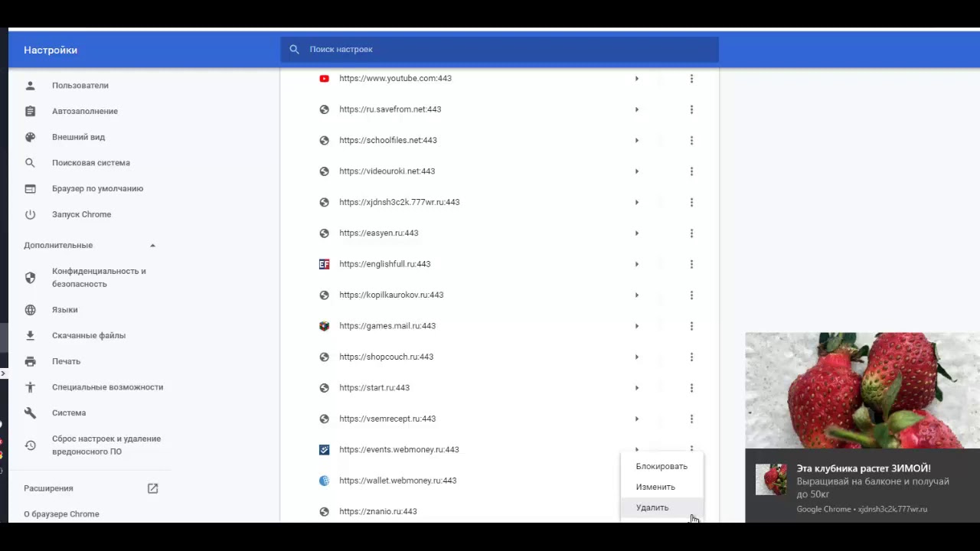Open more actions for youtube.com

click(691, 79)
